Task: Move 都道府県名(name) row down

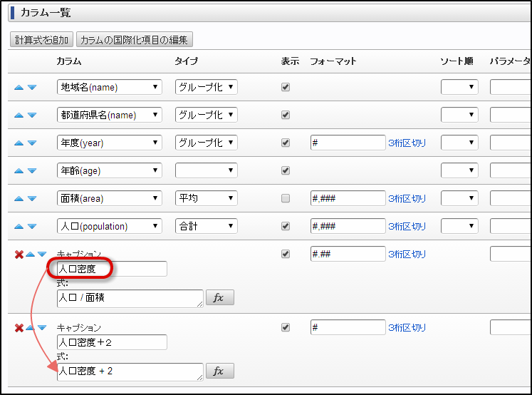Action: pyautogui.click(x=32, y=116)
